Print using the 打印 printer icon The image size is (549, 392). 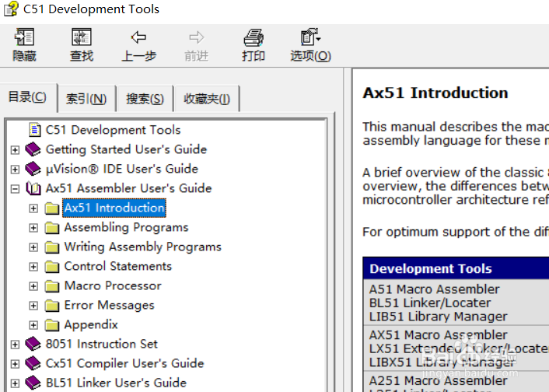click(x=254, y=37)
